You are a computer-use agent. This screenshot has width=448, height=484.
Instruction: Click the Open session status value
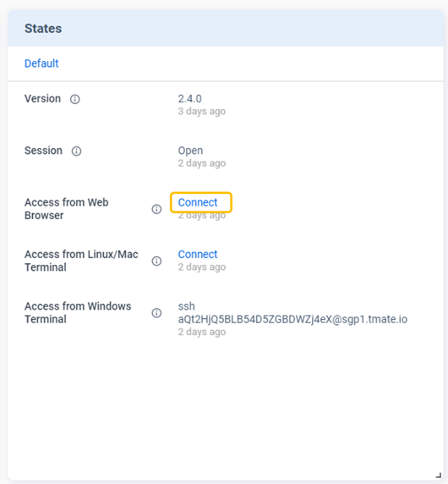[190, 151]
